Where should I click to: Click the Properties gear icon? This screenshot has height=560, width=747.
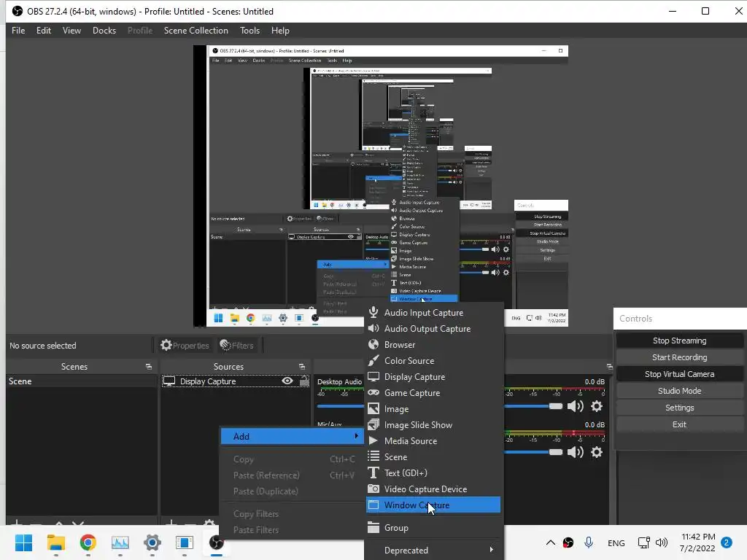click(x=166, y=345)
